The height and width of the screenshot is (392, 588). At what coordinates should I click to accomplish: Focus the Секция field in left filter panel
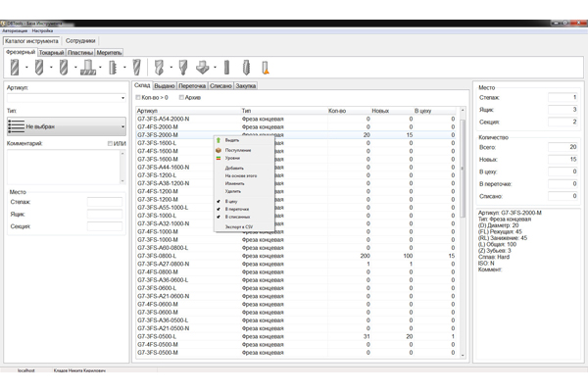(105, 226)
